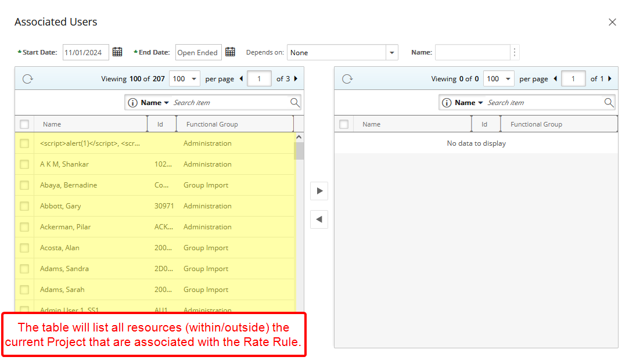
Task: Click the info icon in left search box
Action: click(x=132, y=103)
